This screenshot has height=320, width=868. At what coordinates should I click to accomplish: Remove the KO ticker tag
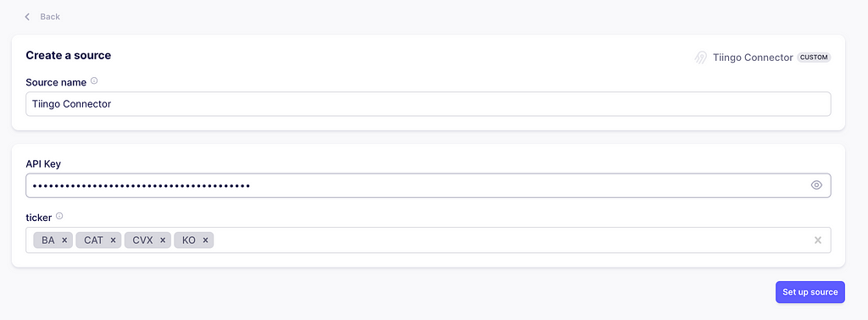click(205, 240)
